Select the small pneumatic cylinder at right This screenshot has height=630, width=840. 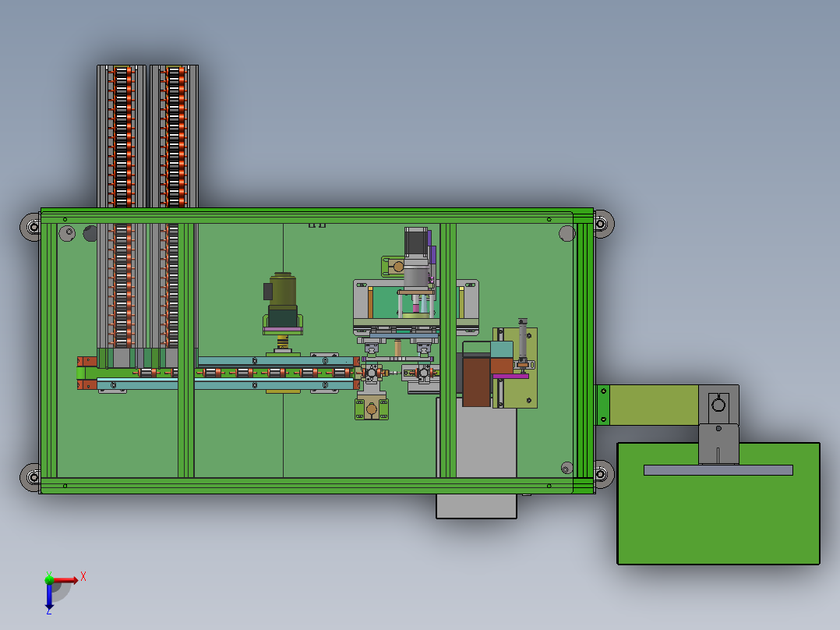coord(523,341)
